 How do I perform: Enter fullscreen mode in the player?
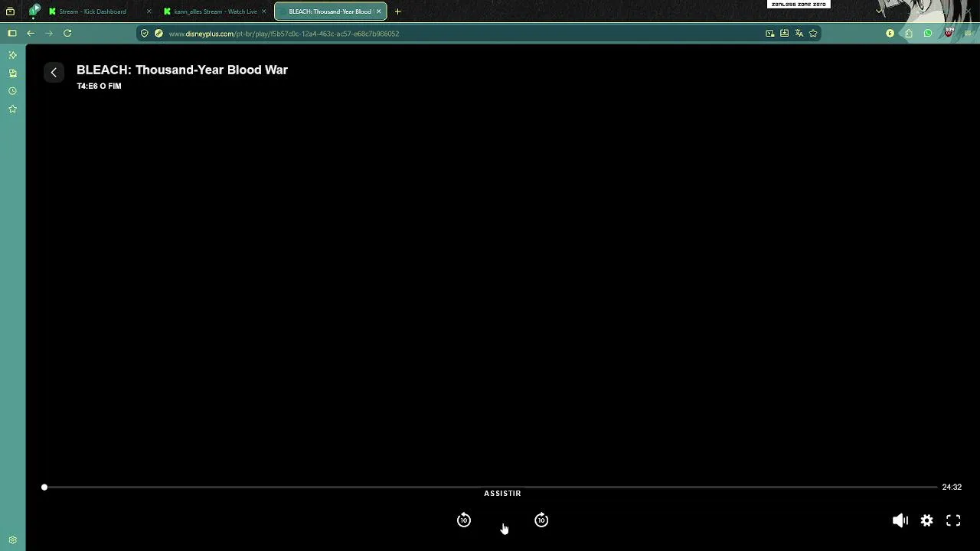pos(953,520)
